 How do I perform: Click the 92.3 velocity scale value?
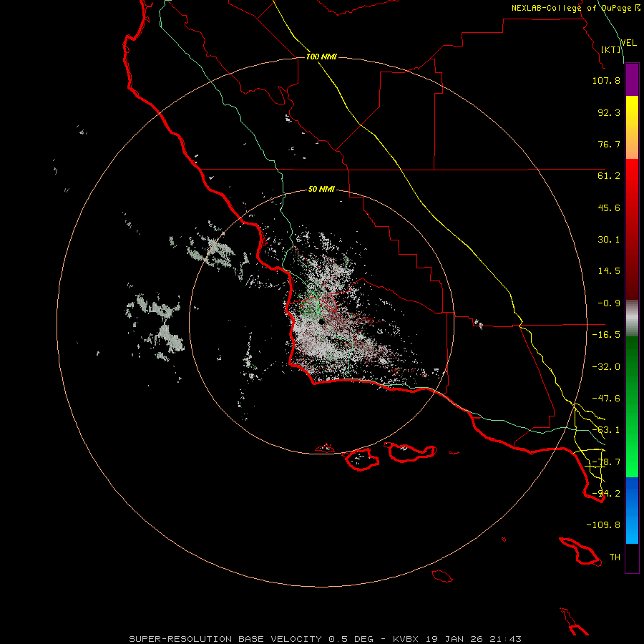[609, 112]
